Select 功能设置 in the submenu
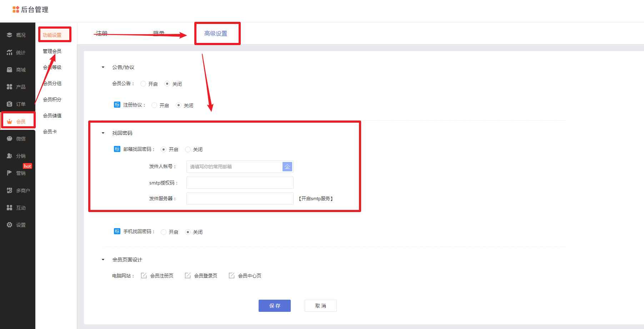Screen dimensions: 644x329 tap(52, 35)
